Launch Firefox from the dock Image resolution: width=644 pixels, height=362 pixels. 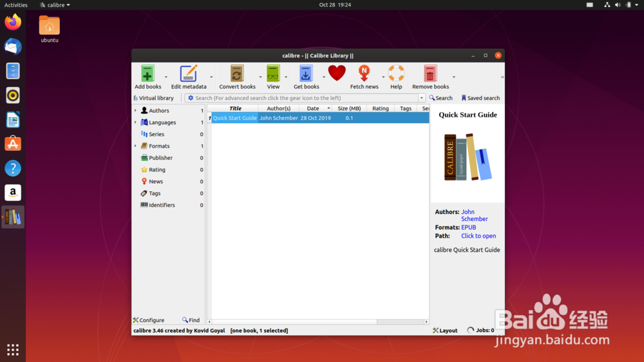[x=13, y=22]
